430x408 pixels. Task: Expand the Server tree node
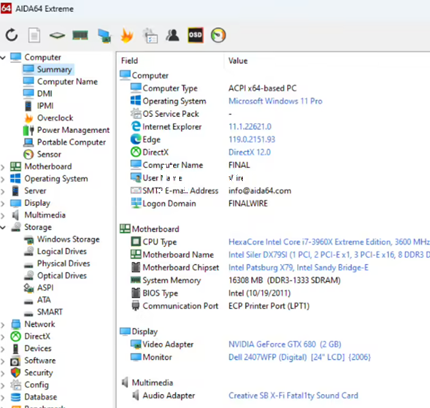click(x=3, y=191)
